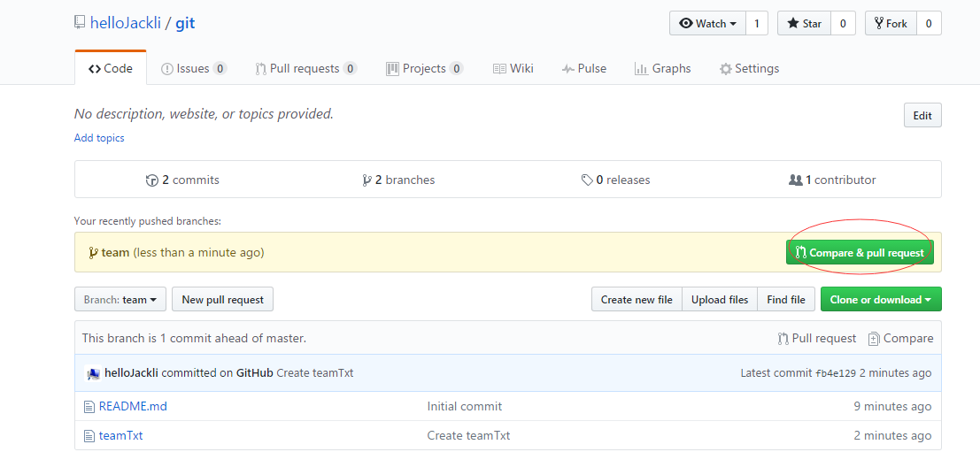Screen dimensions: 980x452
Task: Fork this repository
Action: click(891, 24)
